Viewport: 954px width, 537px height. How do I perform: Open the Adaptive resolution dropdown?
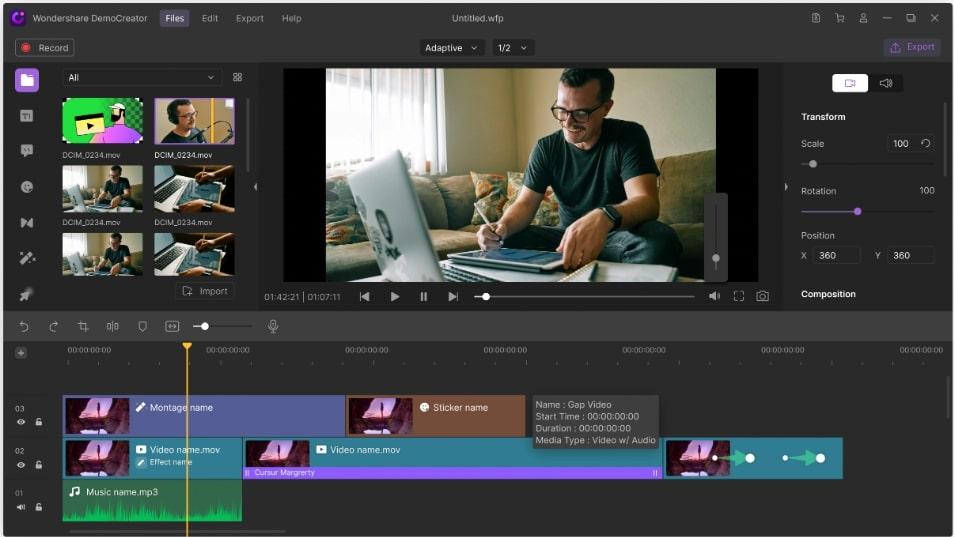click(452, 48)
